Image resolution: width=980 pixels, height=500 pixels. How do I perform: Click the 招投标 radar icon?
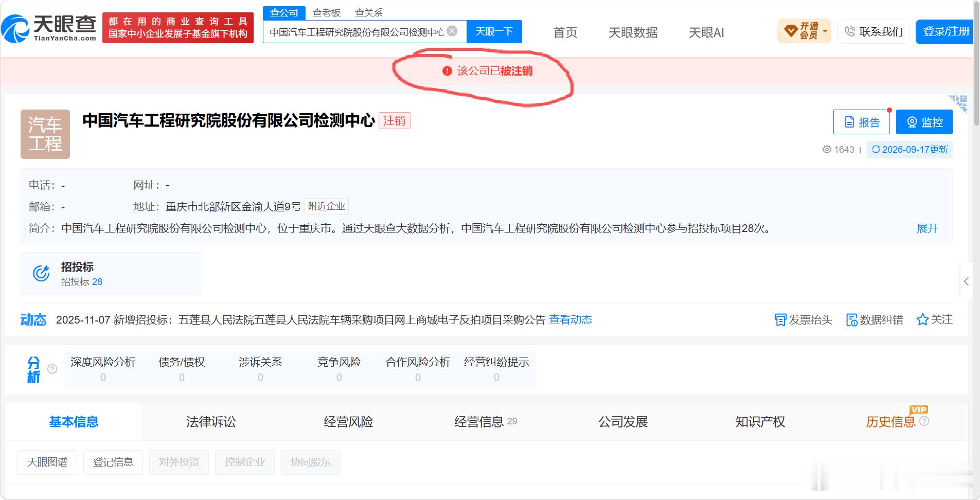click(41, 274)
